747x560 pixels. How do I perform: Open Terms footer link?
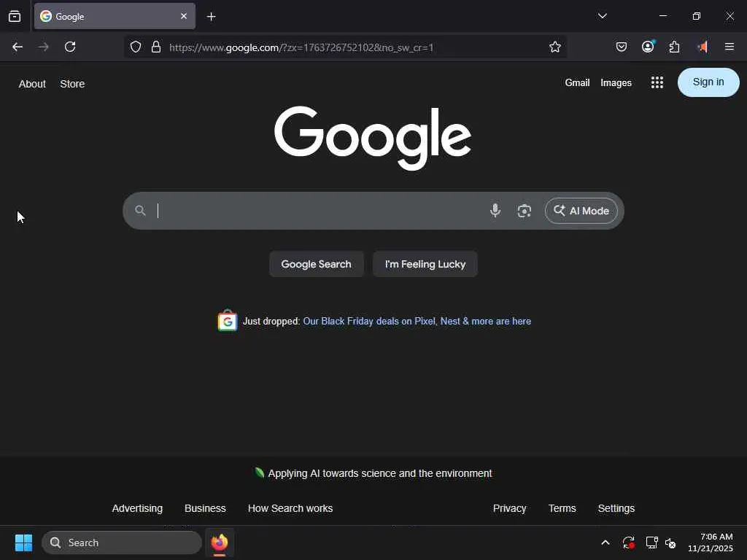[x=562, y=508]
